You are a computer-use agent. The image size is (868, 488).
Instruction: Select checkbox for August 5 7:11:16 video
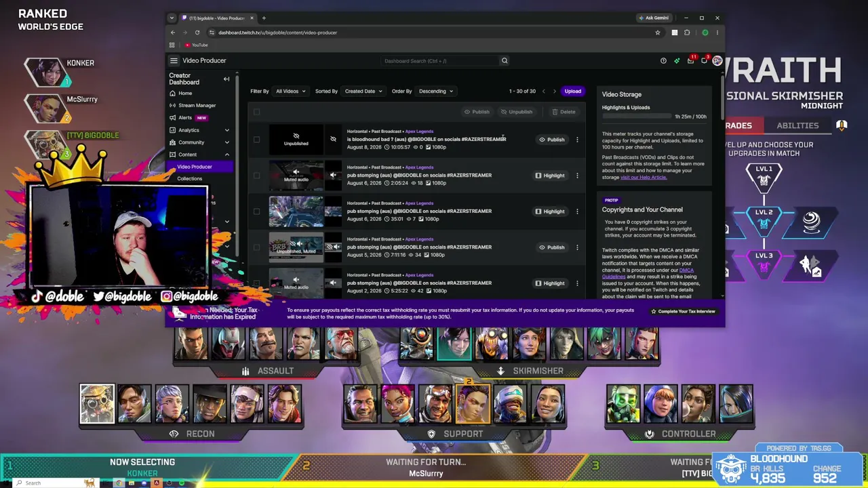pyautogui.click(x=256, y=247)
